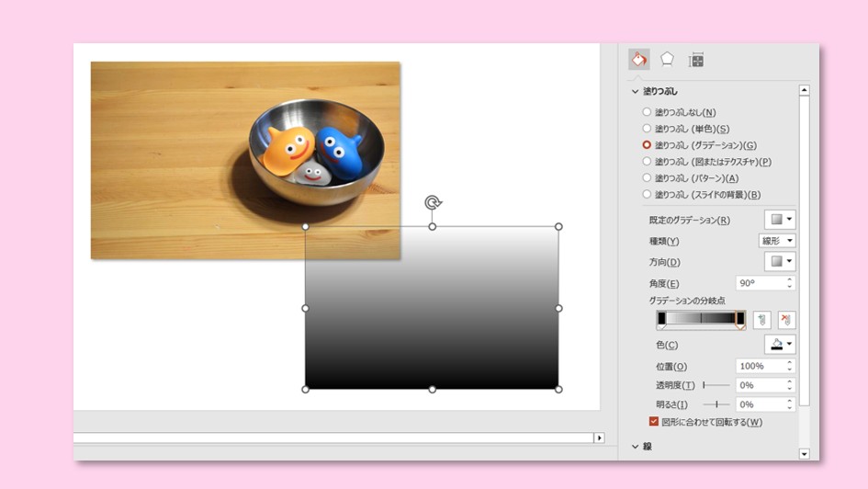868x489 pixels.
Task: Select 塗りつぶしなし(N) radio button
Action: coord(647,112)
